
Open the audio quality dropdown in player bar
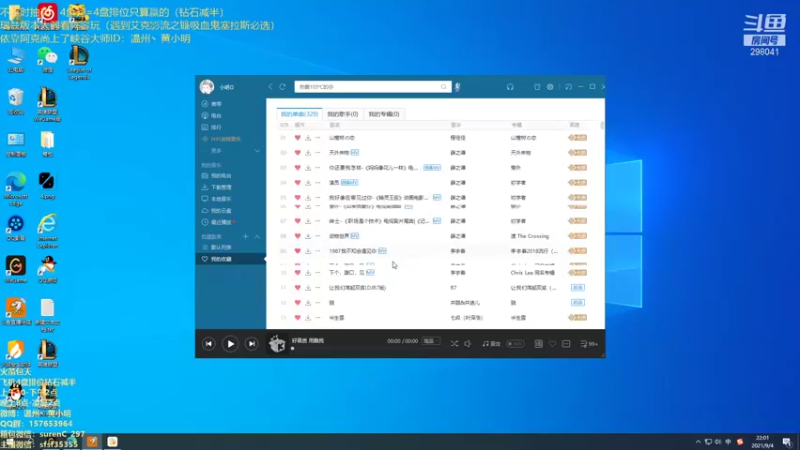(x=431, y=341)
